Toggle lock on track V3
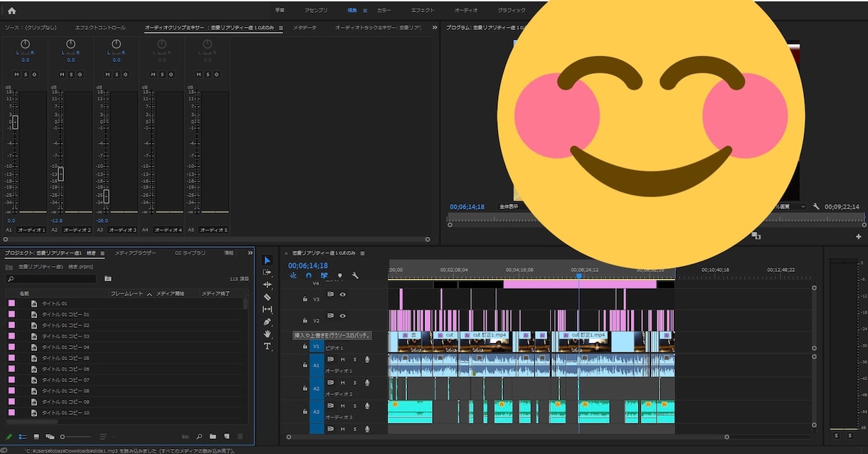Image resolution: width=868 pixels, height=454 pixels. coord(305,300)
